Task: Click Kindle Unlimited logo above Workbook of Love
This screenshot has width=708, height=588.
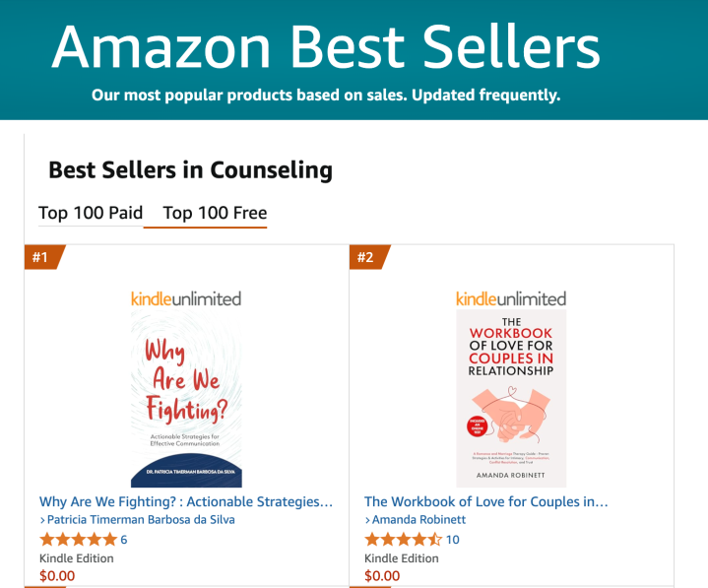Action: (511, 297)
